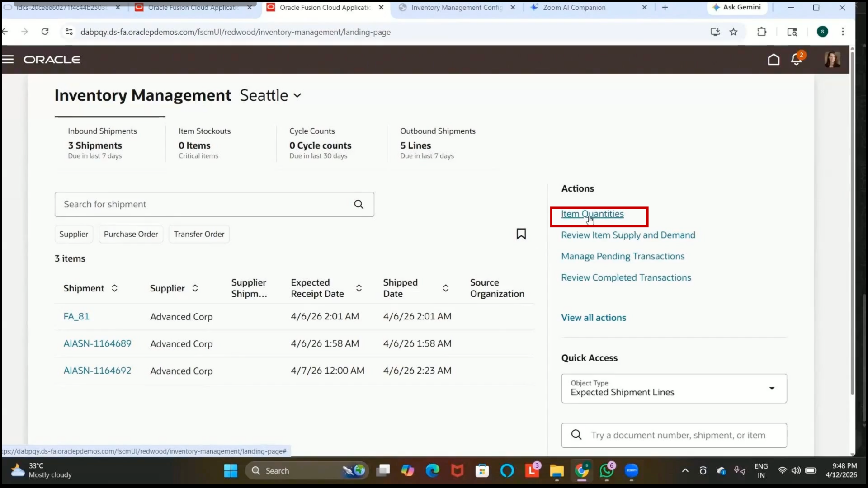
Task: Select the Cycle Counts tab
Action: point(331,143)
